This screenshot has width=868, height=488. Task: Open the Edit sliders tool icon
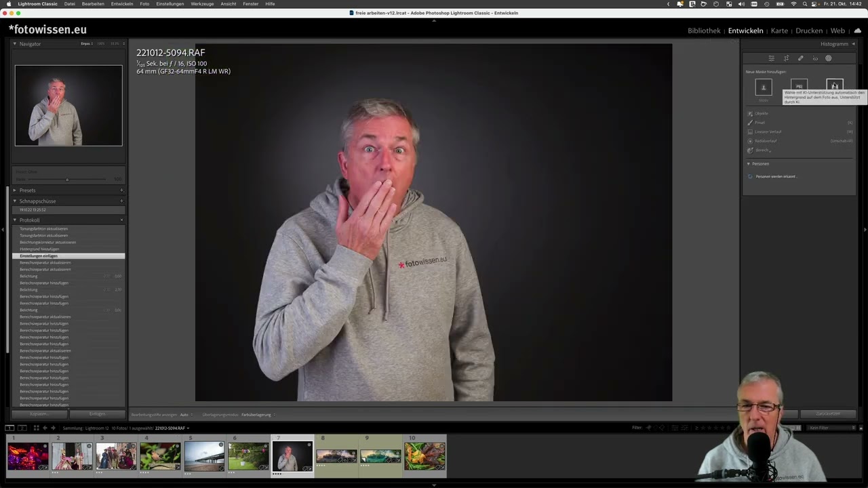(x=771, y=58)
